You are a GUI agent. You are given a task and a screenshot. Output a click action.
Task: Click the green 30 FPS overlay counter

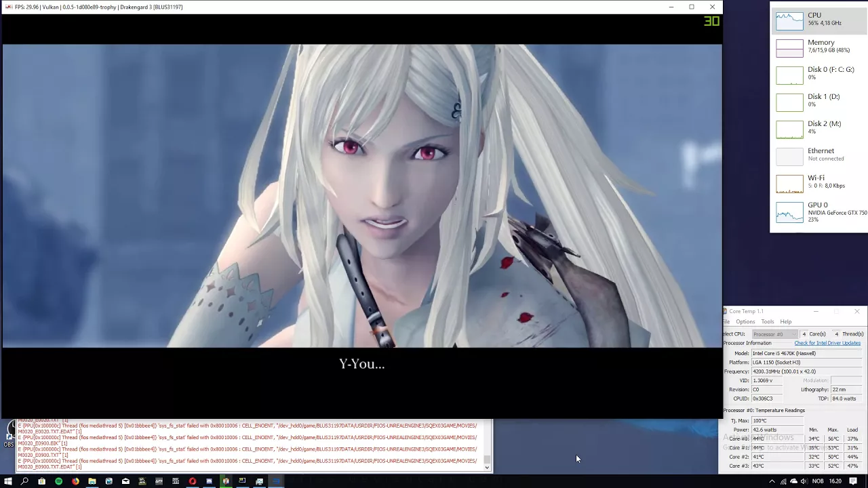(711, 21)
